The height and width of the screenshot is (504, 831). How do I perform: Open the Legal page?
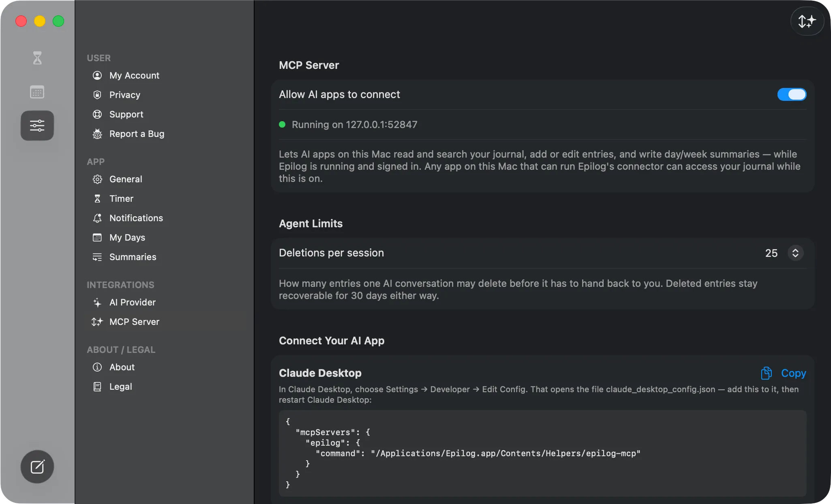click(121, 387)
